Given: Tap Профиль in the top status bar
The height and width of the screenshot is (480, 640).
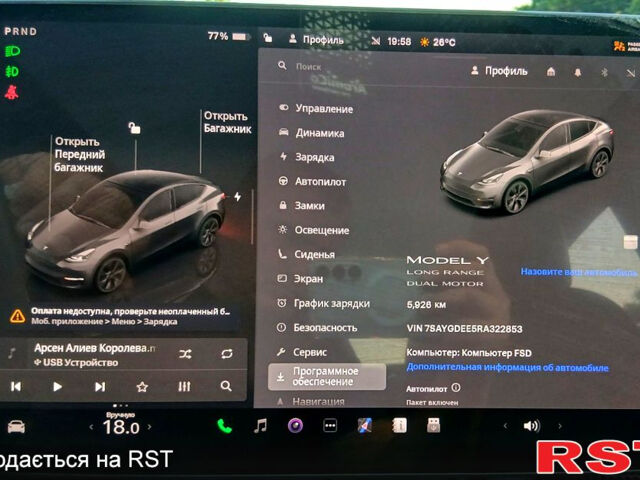Looking at the screenshot, I should [x=316, y=40].
